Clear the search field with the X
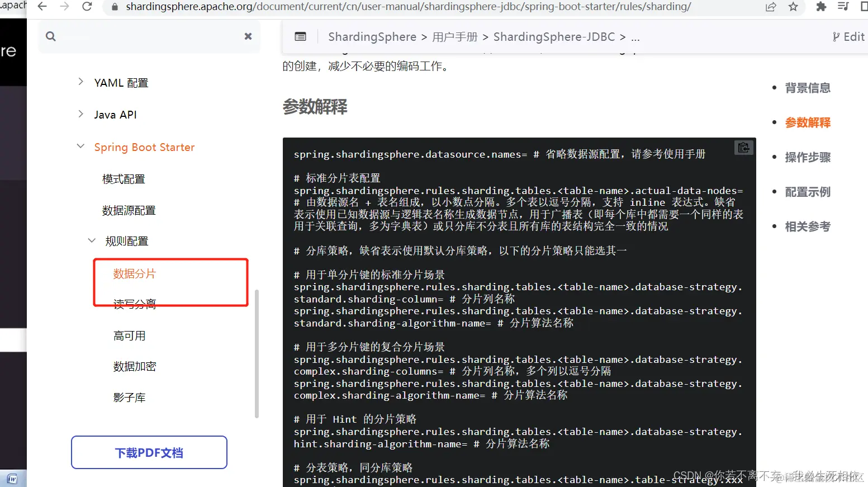Screen dimensions: 868x487 pyautogui.click(x=248, y=36)
